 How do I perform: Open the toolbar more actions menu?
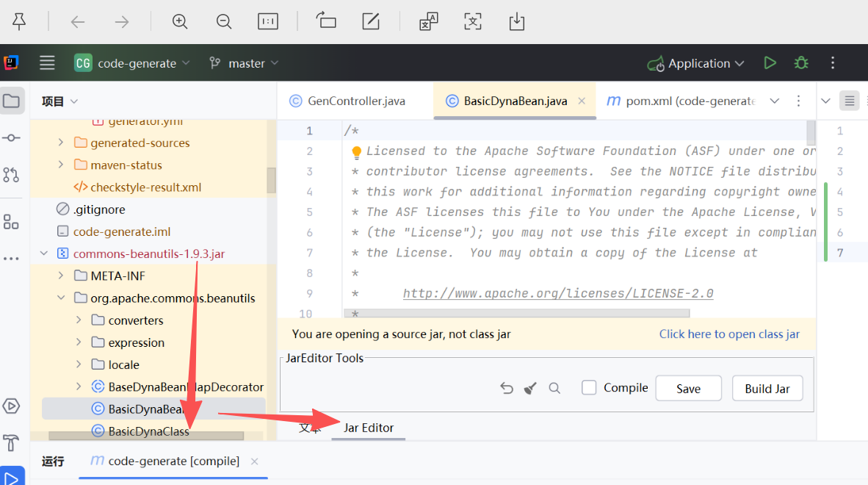pyautogui.click(x=833, y=62)
